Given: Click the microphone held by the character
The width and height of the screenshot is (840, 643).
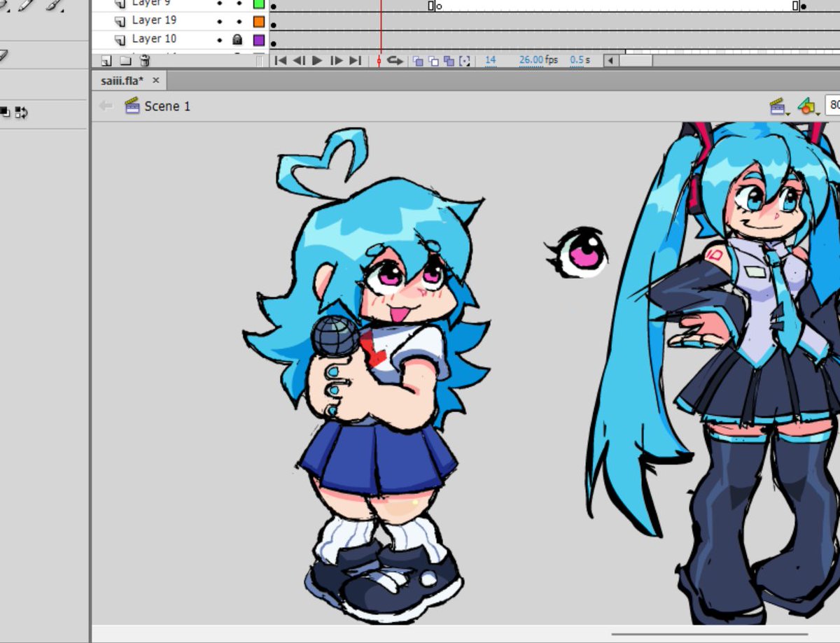Looking at the screenshot, I should (x=336, y=338).
